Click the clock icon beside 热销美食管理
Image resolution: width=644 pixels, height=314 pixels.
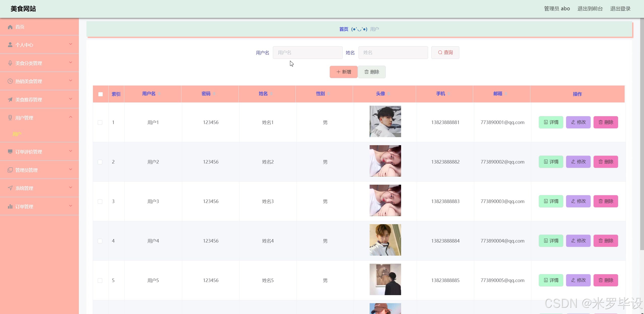tap(10, 81)
